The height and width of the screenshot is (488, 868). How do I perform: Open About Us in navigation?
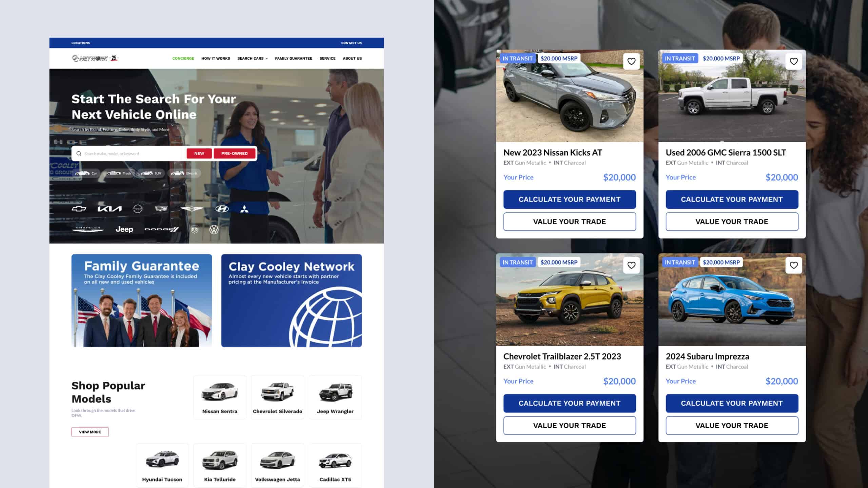352,58
